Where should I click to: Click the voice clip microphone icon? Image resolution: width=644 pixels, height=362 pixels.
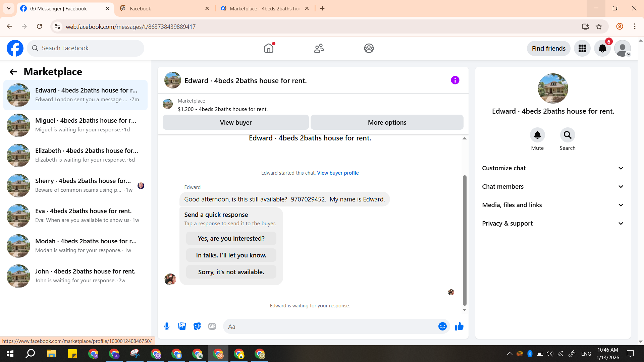coord(167,326)
